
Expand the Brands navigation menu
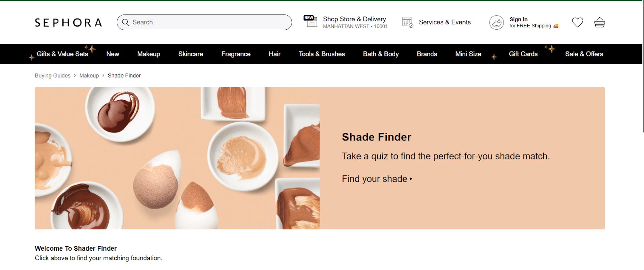click(427, 54)
